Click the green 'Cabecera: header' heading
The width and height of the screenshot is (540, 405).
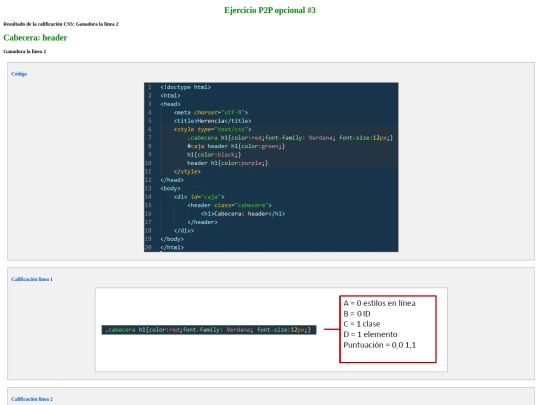(35, 38)
